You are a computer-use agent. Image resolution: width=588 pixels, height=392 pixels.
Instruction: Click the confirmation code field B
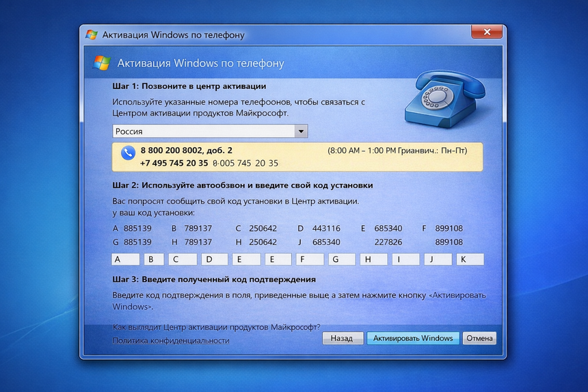click(x=154, y=259)
